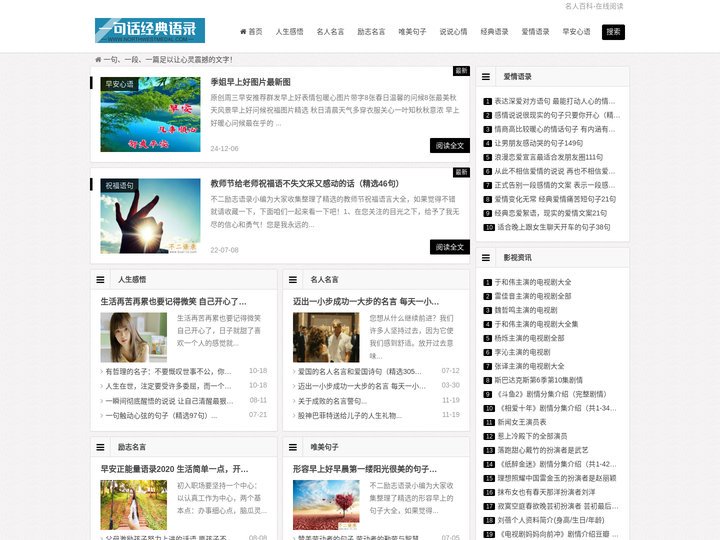Select 唯美句子 in the navigation bar
This screenshot has height=540, width=720.
click(x=412, y=32)
